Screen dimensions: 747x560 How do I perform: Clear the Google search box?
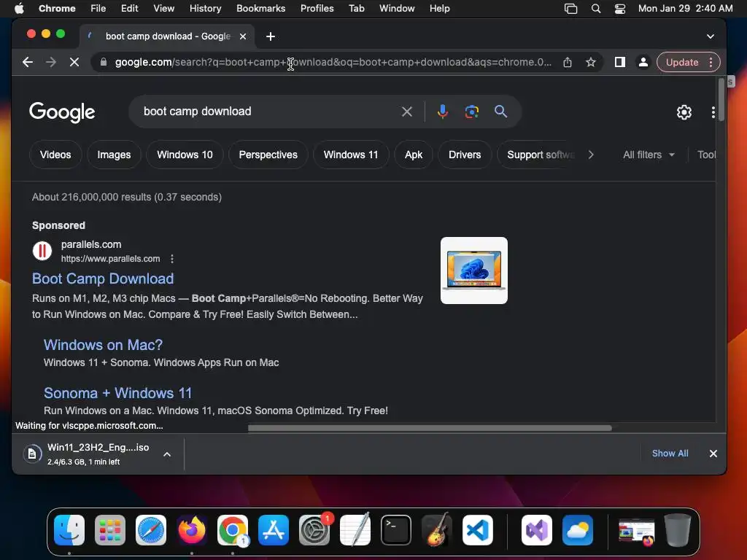407,112
